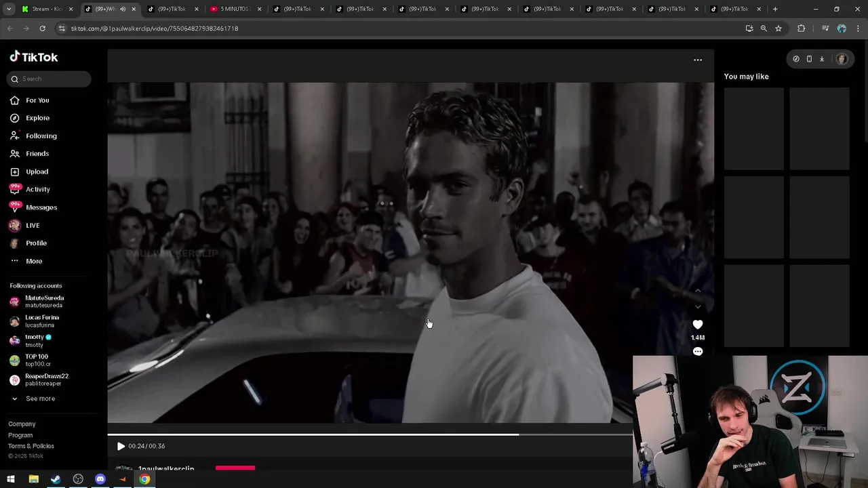Open comments via speech bubble icon

tap(698, 351)
